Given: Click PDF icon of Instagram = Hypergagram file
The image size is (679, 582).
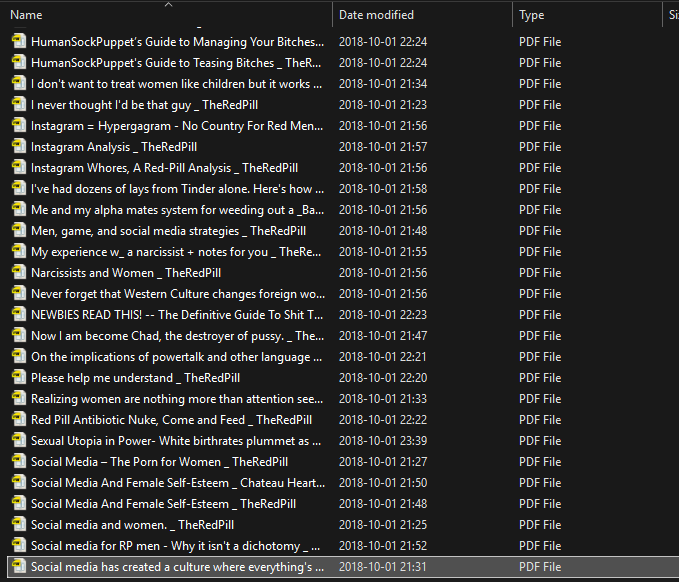Looking at the screenshot, I should point(19,125).
